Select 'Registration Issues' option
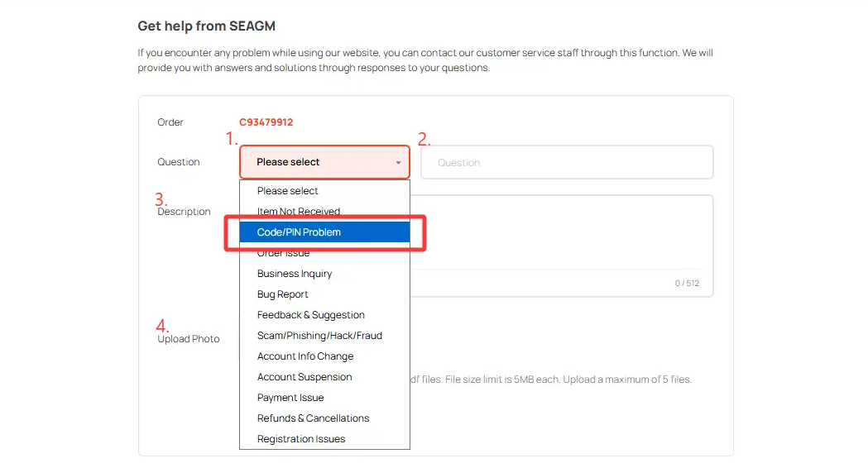This screenshot has height=468, width=868. click(x=324, y=439)
